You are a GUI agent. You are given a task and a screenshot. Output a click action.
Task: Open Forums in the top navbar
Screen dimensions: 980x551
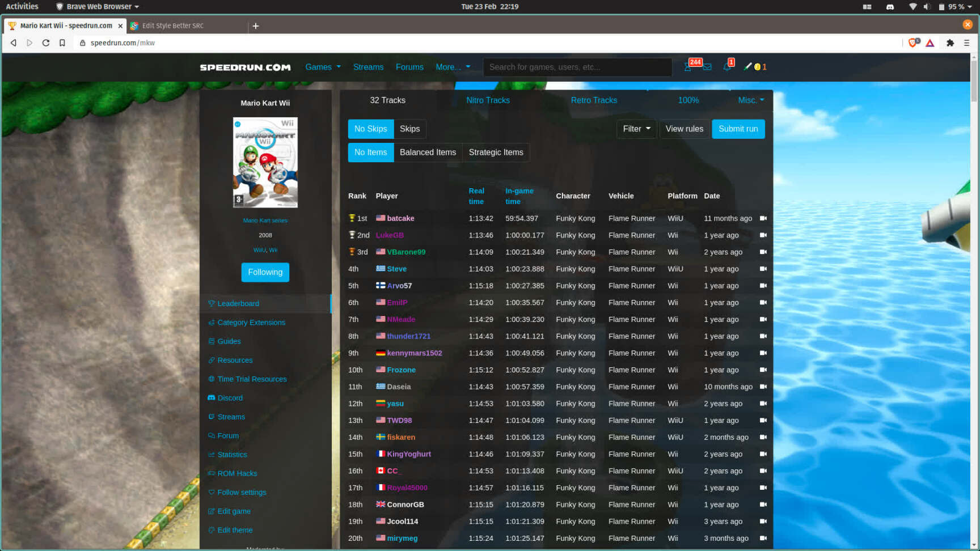[x=409, y=67]
